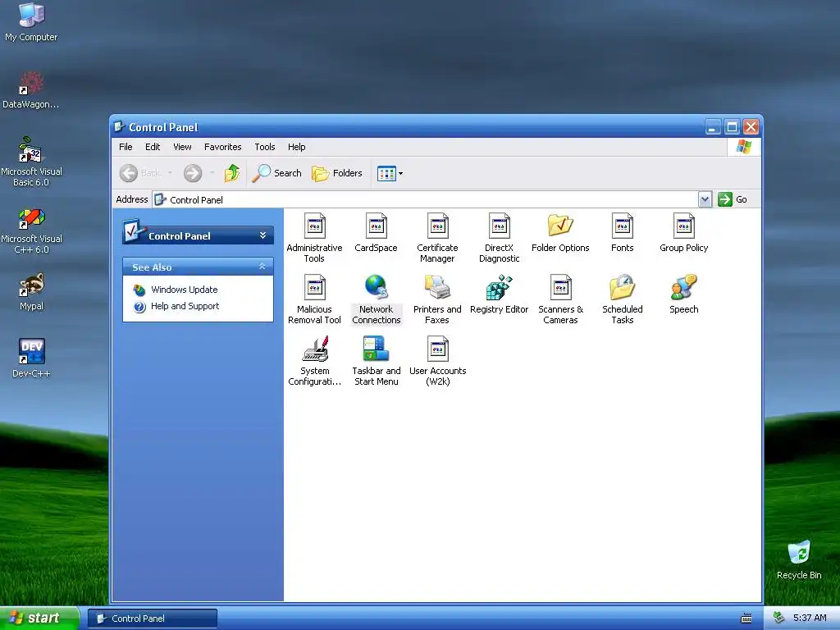The width and height of the screenshot is (840, 630).
Task: Launch the Registry Editor icon
Action: point(500,294)
